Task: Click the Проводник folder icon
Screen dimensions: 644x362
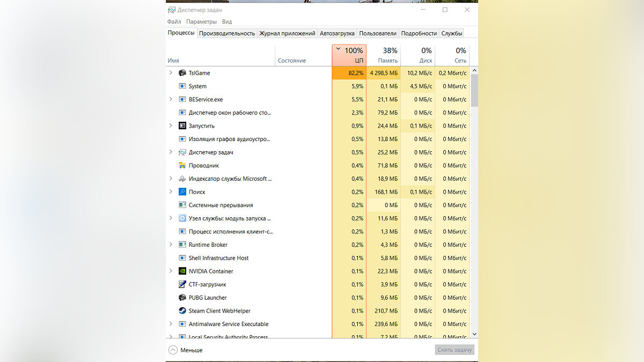Action: tap(182, 166)
